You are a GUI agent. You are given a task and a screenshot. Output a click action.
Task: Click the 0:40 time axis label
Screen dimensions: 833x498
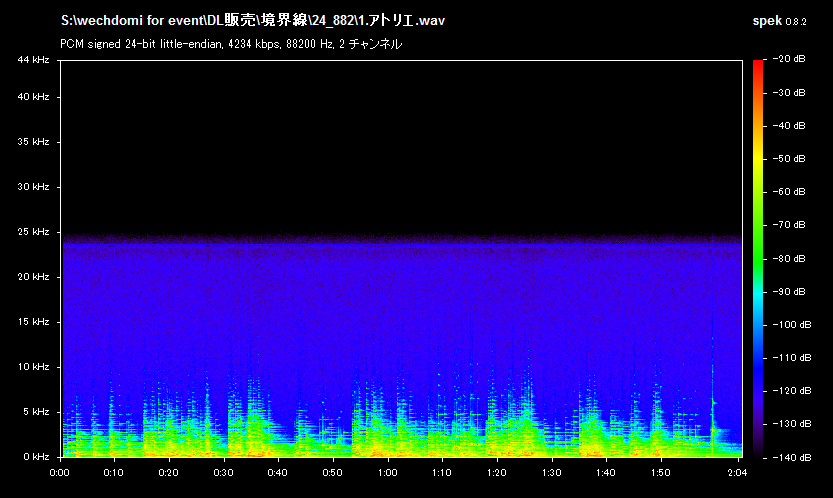[278, 472]
